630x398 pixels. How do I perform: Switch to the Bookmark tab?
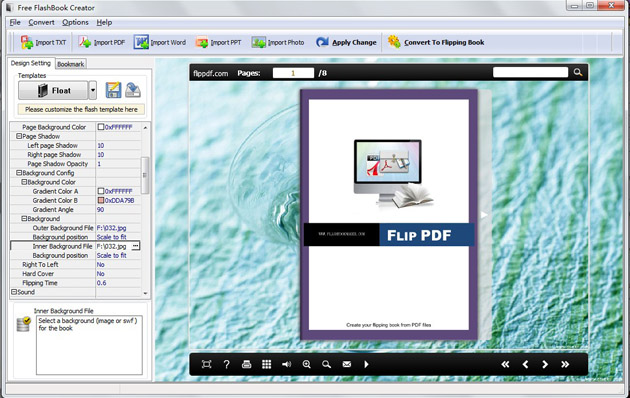[x=70, y=64]
